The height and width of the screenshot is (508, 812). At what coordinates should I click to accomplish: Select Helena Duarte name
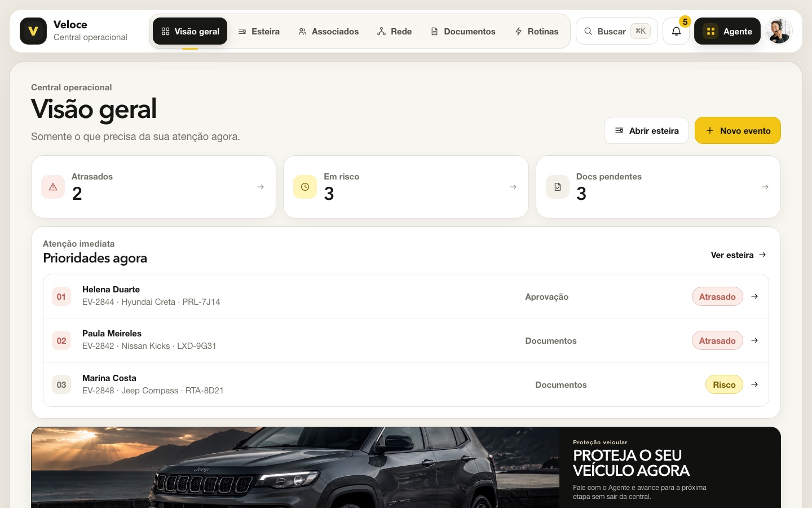pyautogui.click(x=111, y=290)
